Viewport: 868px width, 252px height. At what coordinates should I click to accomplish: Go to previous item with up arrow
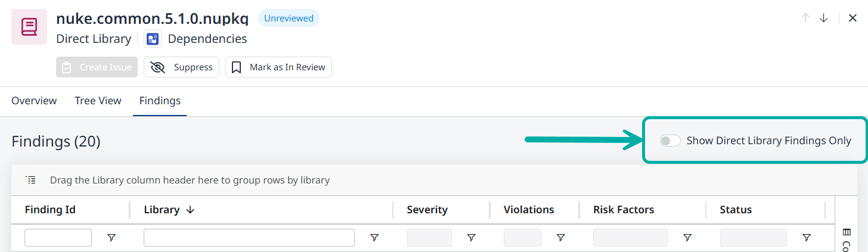[805, 18]
